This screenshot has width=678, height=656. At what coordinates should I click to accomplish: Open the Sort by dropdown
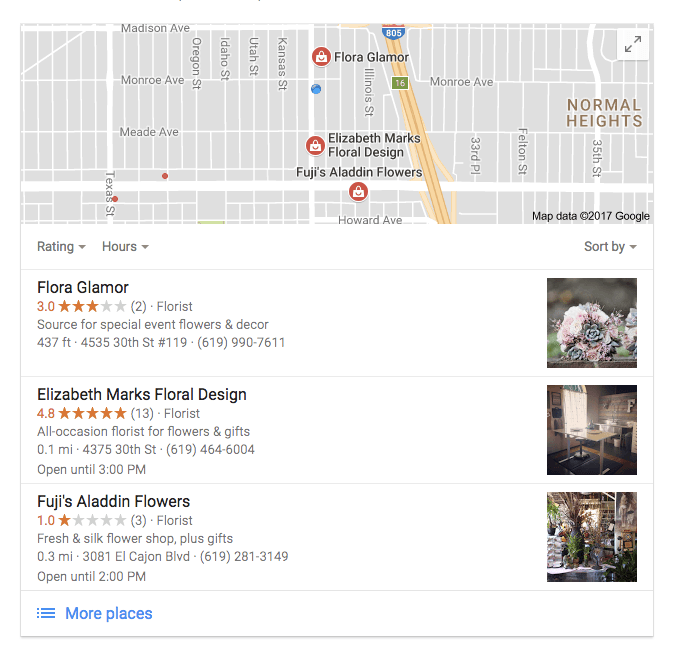610,246
